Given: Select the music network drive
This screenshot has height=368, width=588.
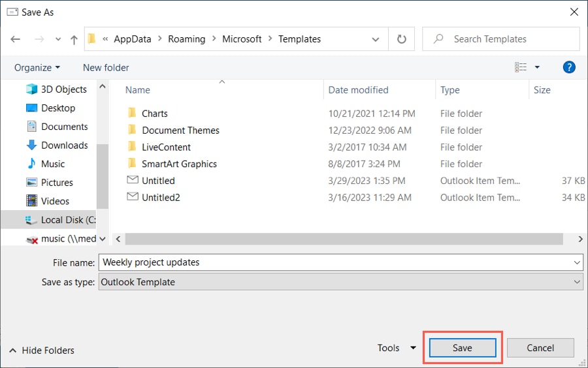Looking at the screenshot, I should click(61, 239).
